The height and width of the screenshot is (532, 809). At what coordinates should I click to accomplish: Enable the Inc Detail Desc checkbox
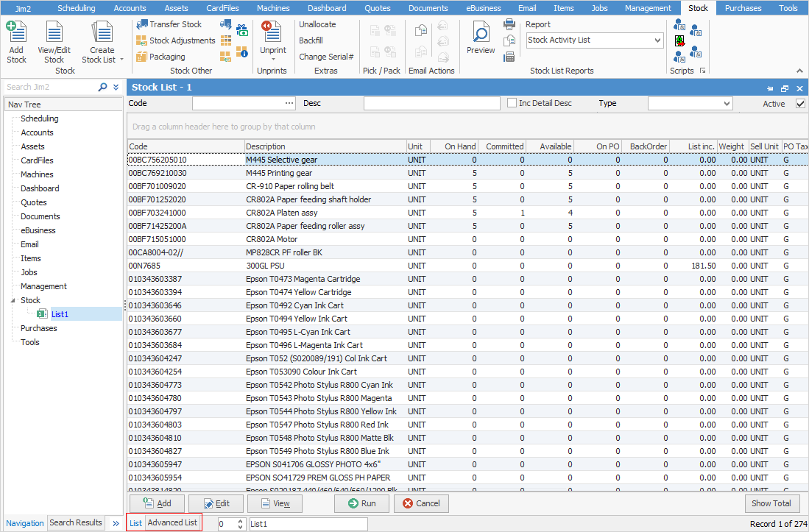click(x=512, y=104)
